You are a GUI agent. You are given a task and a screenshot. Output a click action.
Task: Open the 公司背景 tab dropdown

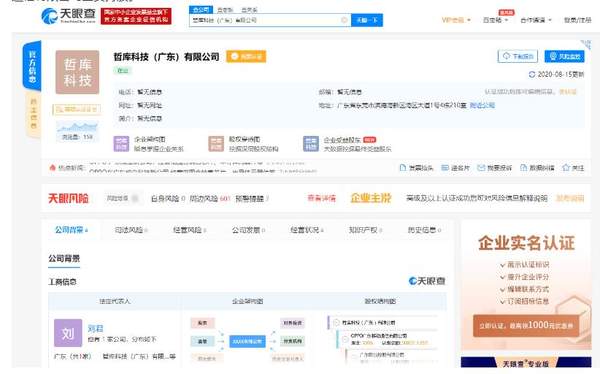[71, 230]
